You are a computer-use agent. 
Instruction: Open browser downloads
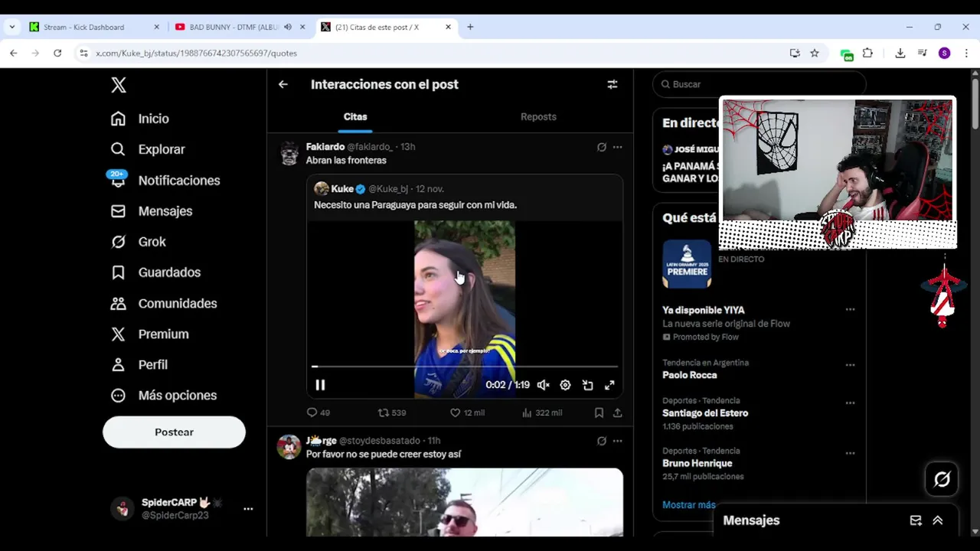coord(900,53)
